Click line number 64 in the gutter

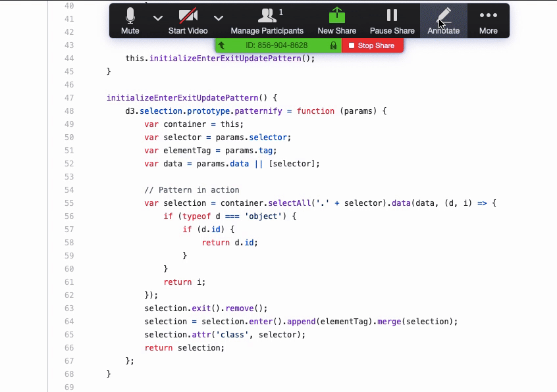(x=69, y=322)
